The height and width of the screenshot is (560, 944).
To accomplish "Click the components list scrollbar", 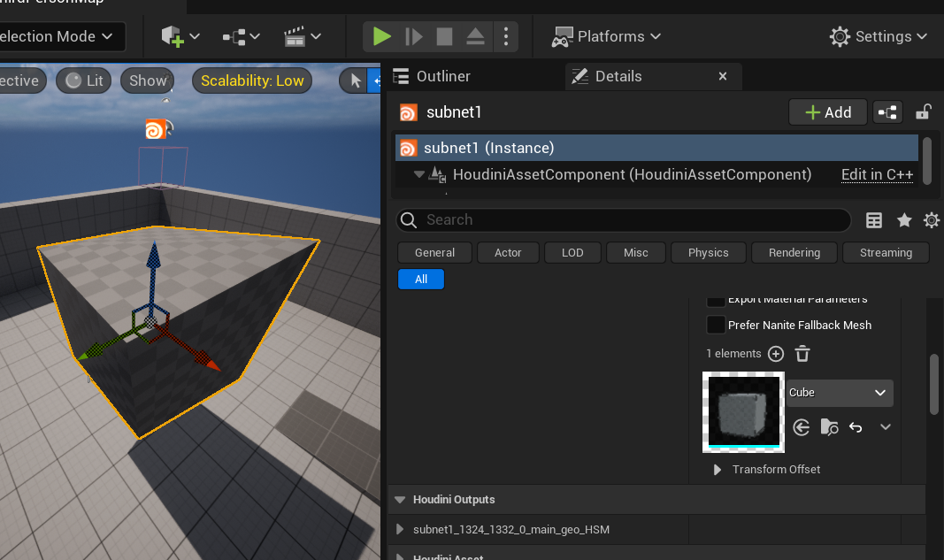I will click(927, 161).
